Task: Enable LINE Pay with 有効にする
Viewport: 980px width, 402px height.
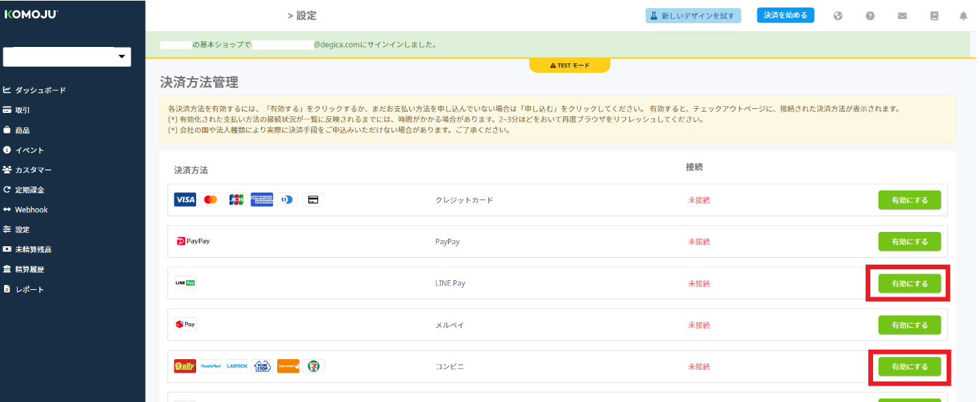Action: pyautogui.click(x=909, y=284)
